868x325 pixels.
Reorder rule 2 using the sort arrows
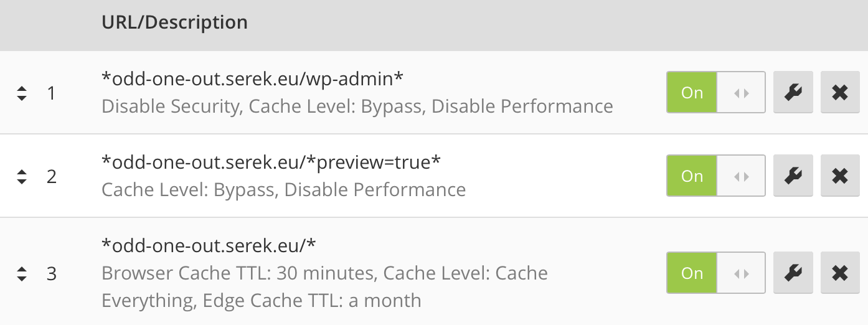(x=22, y=177)
